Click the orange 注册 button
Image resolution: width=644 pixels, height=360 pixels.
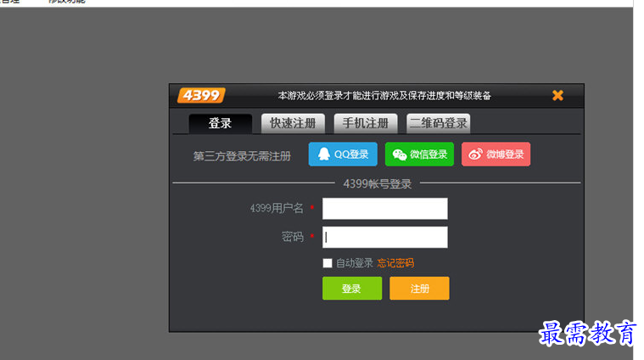[x=419, y=288]
